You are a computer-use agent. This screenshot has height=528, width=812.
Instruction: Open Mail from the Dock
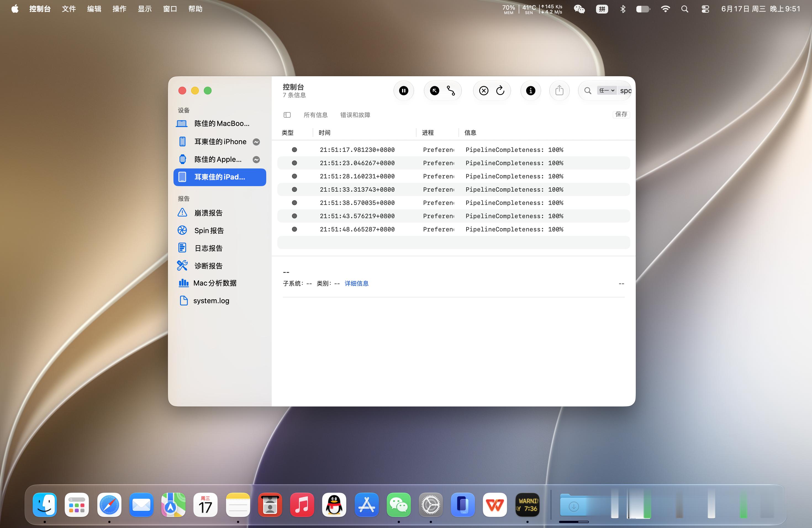tap(141, 505)
